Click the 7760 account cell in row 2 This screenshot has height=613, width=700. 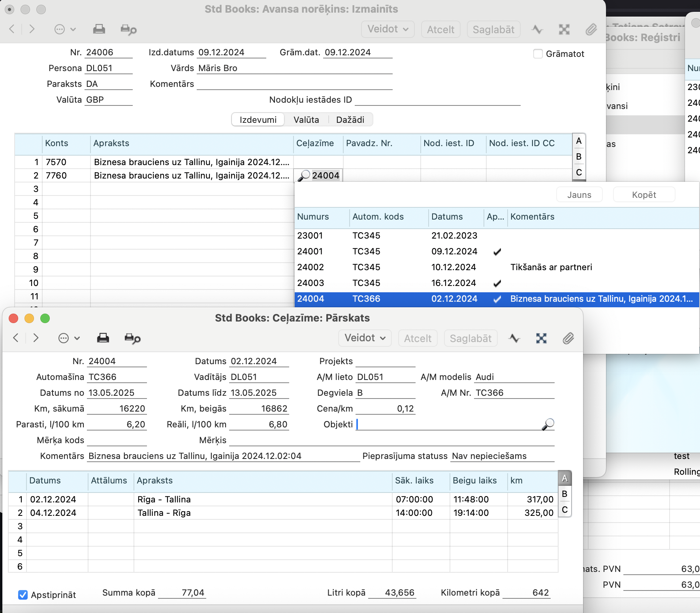(66, 176)
